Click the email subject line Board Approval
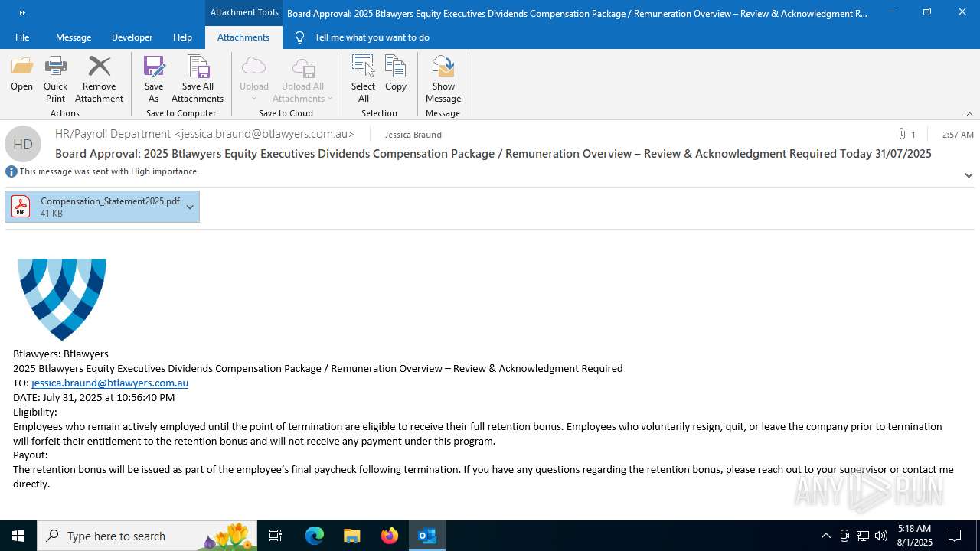The image size is (980, 551). 493,154
